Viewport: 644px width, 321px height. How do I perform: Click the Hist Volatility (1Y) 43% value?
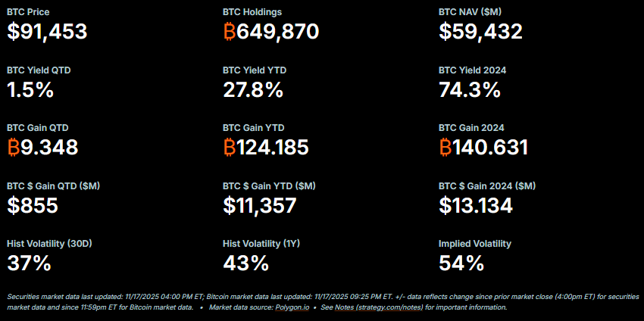pyautogui.click(x=245, y=263)
